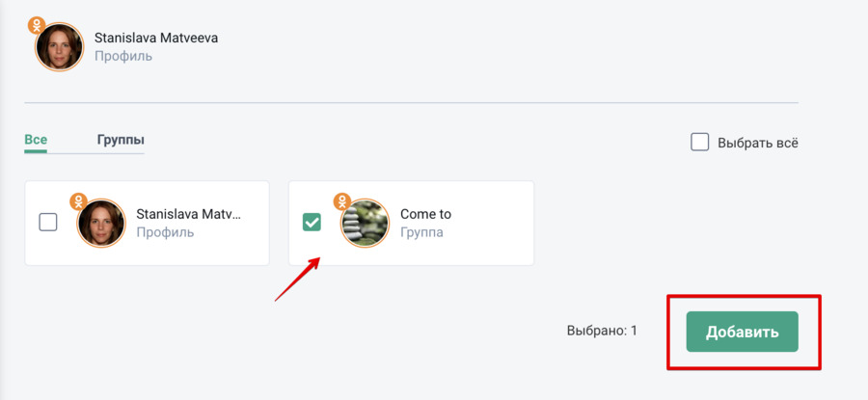This screenshot has width=868, height=400.
Task: Enable the Выбрать всё checkbox
Action: pyautogui.click(x=700, y=143)
